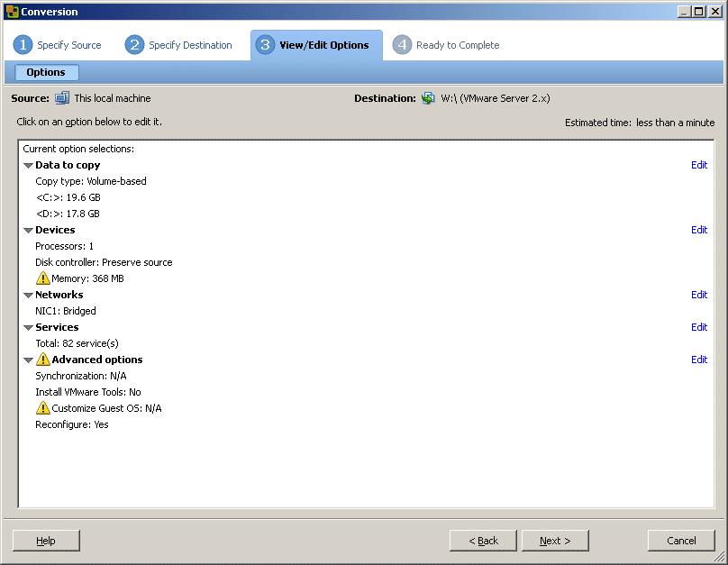
Task: Click the step 4 circle icon
Action: click(402, 45)
